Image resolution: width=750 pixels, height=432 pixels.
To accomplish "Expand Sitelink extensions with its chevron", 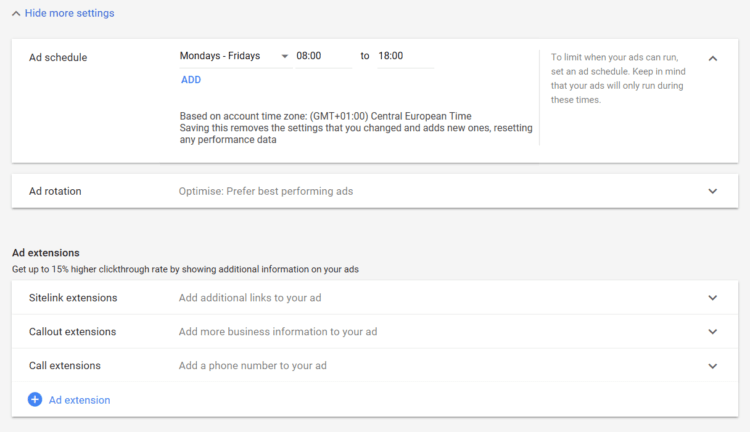I will 713,298.
